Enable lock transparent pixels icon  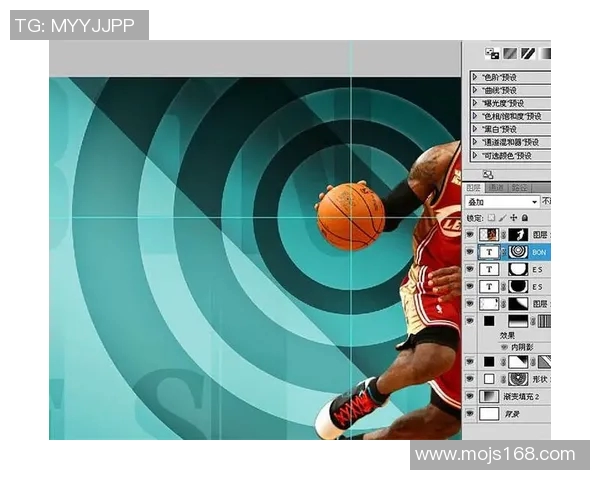pyautogui.click(x=491, y=218)
